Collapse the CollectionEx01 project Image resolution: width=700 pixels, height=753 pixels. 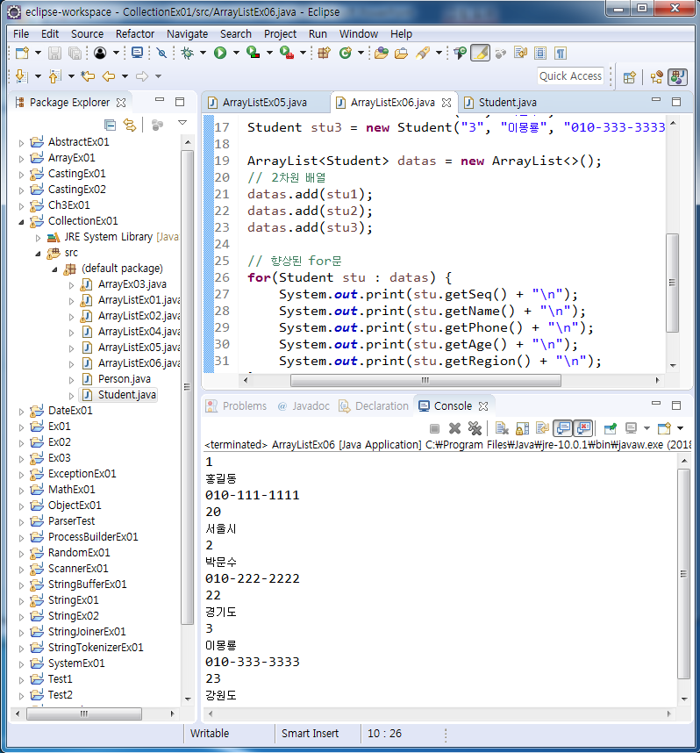[21, 222]
